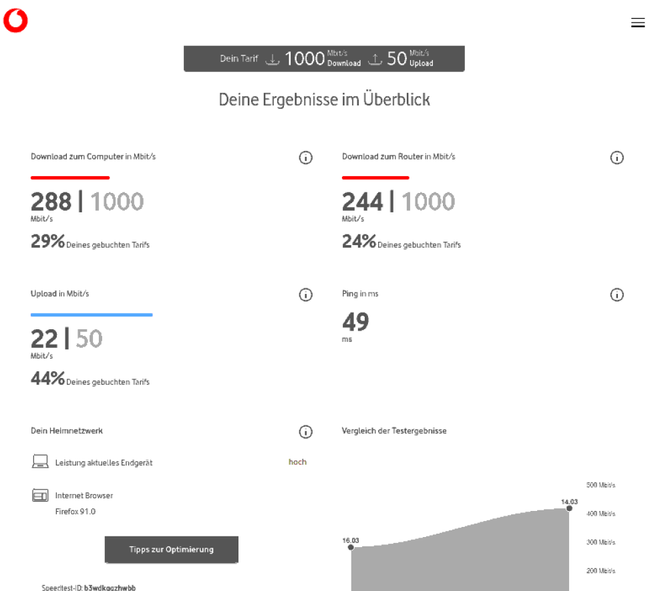Click the 44% Deines gebuchten Tarifs text
The width and height of the screenshot is (648, 591).
pos(90,379)
